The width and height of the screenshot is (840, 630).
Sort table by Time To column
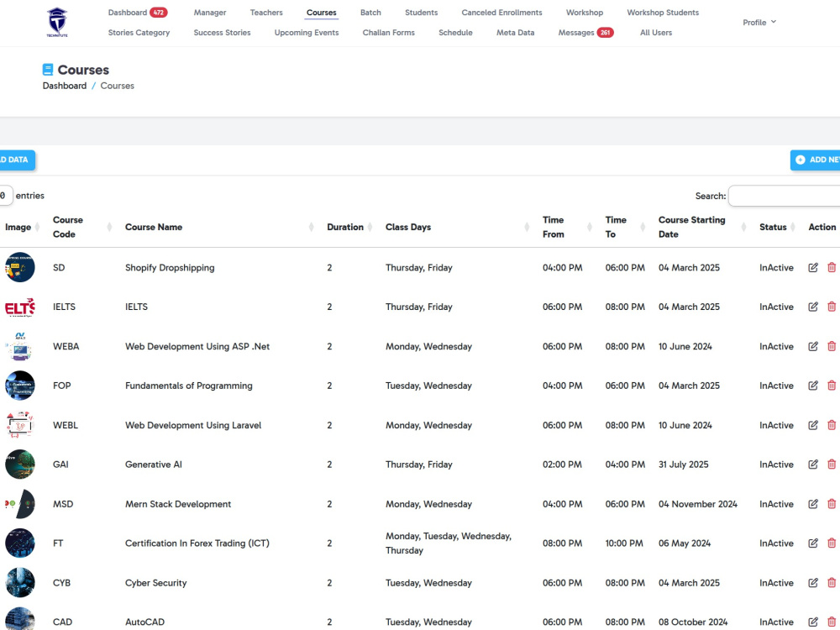(x=624, y=227)
